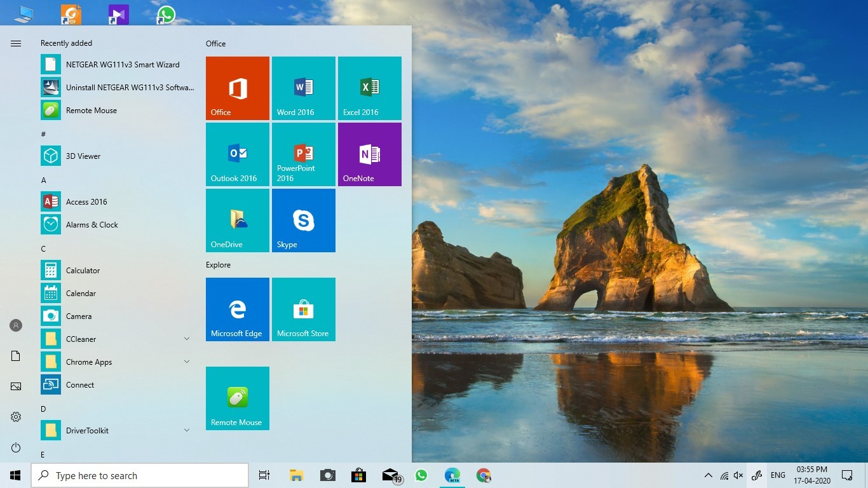Expand the Chrome Apps folder
This screenshot has width=868, height=488.
(x=118, y=362)
